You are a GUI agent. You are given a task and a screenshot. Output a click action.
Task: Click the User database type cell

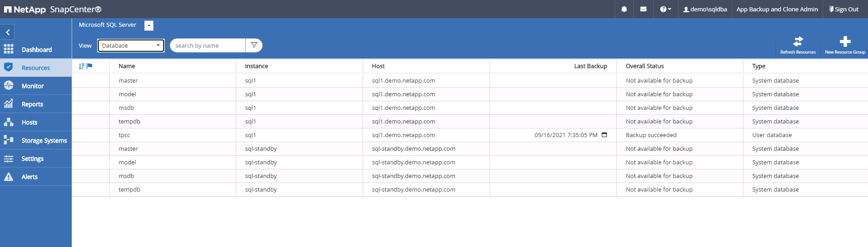[x=772, y=135]
